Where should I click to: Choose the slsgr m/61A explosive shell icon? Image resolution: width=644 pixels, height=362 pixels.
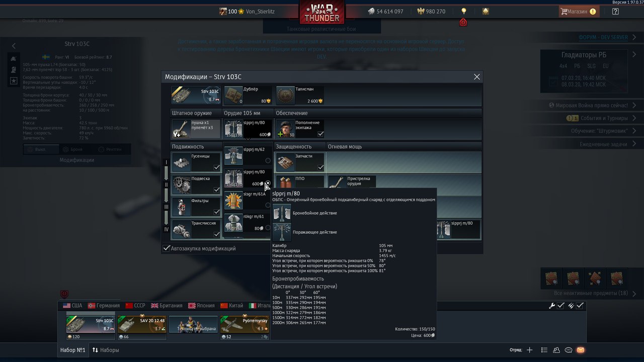[233, 200]
